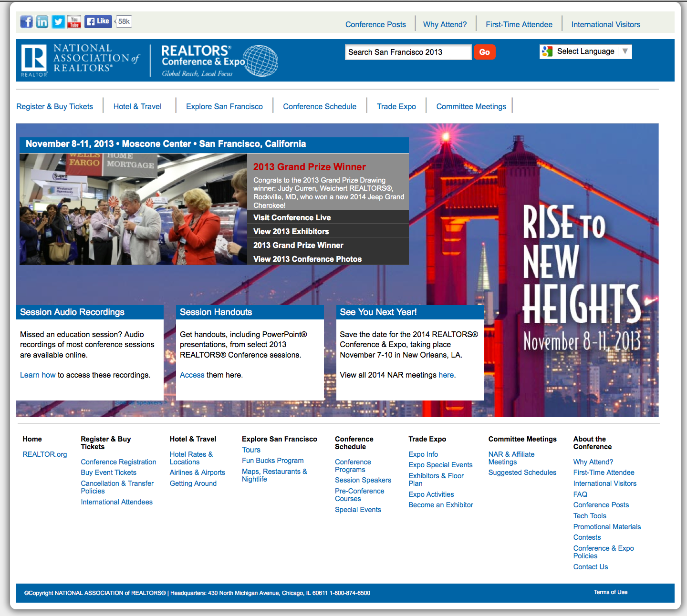This screenshot has width=687, height=616.
Task: Click the grand prize winner photo
Action: (x=133, y=209)
